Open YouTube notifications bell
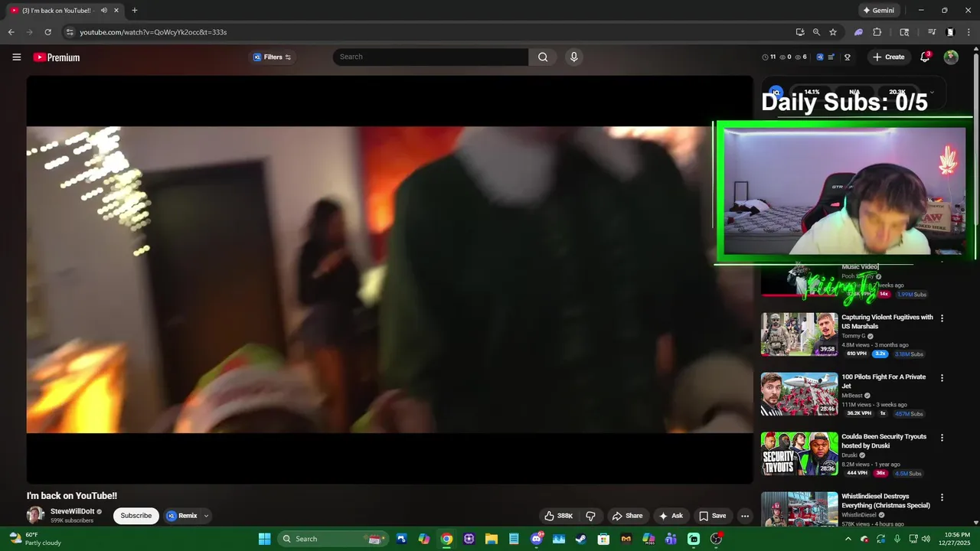The width and height of the screenshot is (980, 551). (925, 57)
